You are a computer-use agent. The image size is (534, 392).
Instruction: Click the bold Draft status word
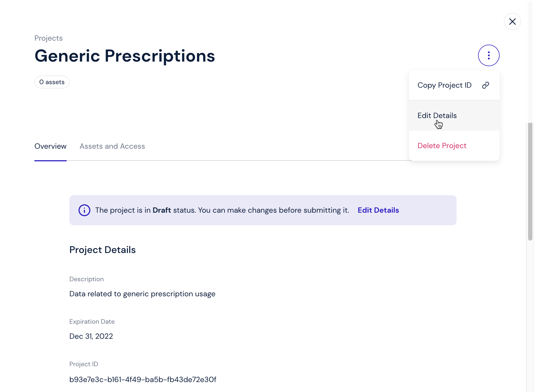162,210
